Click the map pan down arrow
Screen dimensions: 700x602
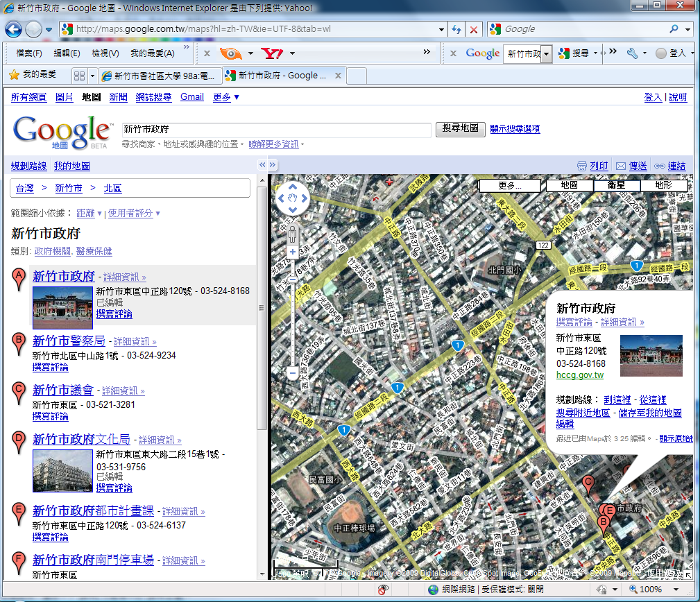(292, 209)
